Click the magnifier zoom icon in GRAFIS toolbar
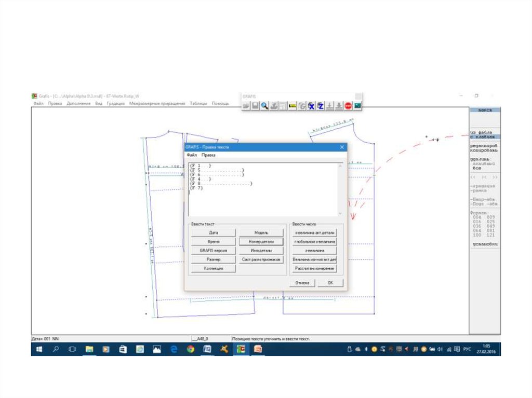 click(264, 106)
